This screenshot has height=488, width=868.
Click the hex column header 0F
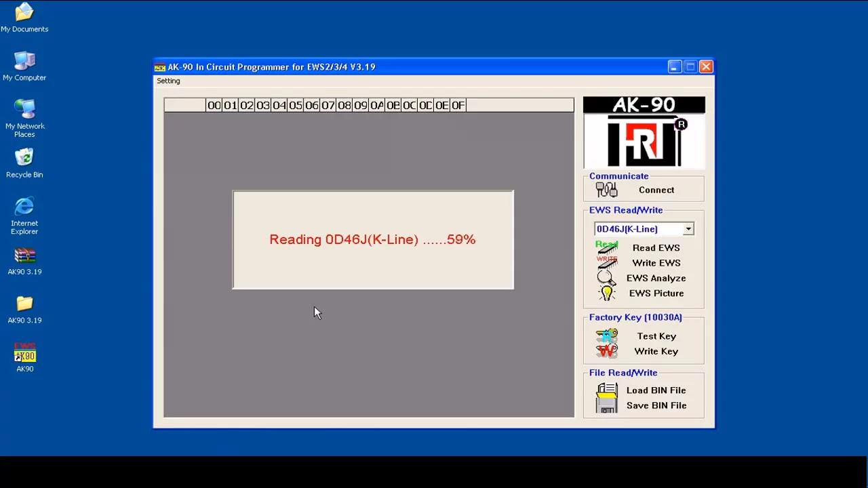[458, 105]
